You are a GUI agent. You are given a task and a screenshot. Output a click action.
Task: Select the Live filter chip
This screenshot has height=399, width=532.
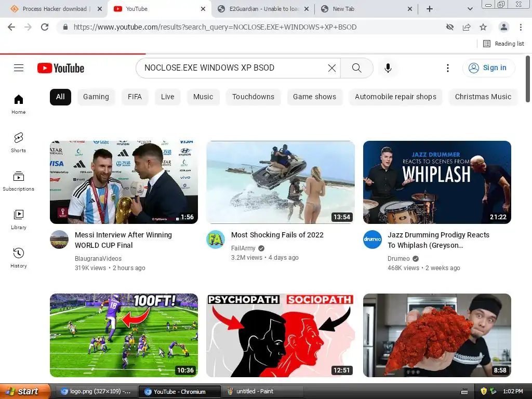(168, 97)
